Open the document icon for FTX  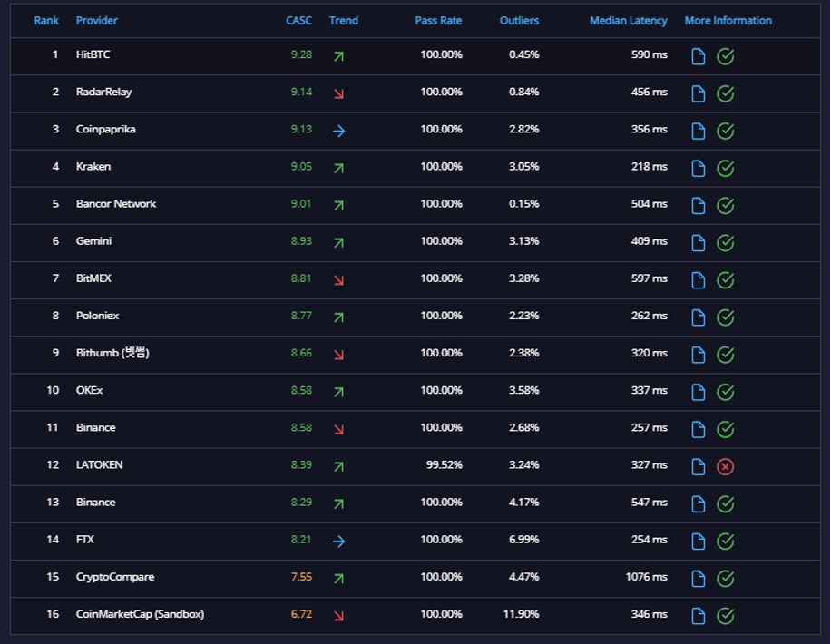click(698, 542)
